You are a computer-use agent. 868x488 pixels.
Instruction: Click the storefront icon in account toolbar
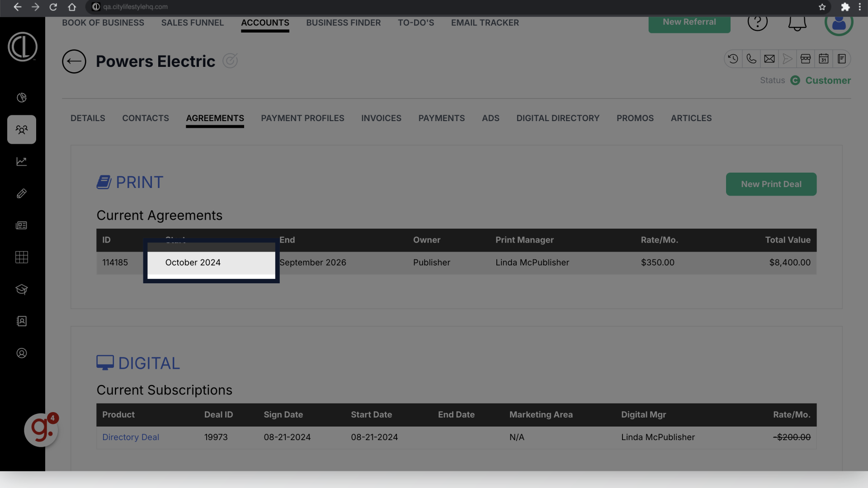pyautogui.click(x=806, y=59)
